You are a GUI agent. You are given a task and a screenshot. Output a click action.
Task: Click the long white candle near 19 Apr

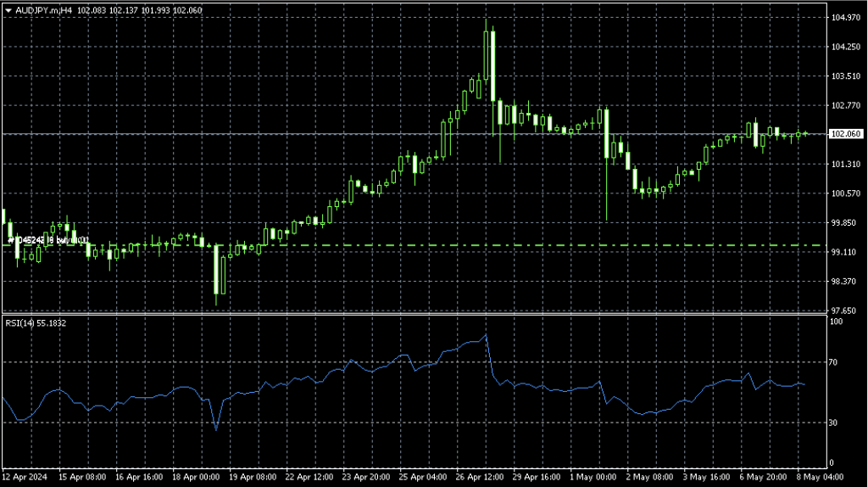pyautogui.click(x=222, y=273)
